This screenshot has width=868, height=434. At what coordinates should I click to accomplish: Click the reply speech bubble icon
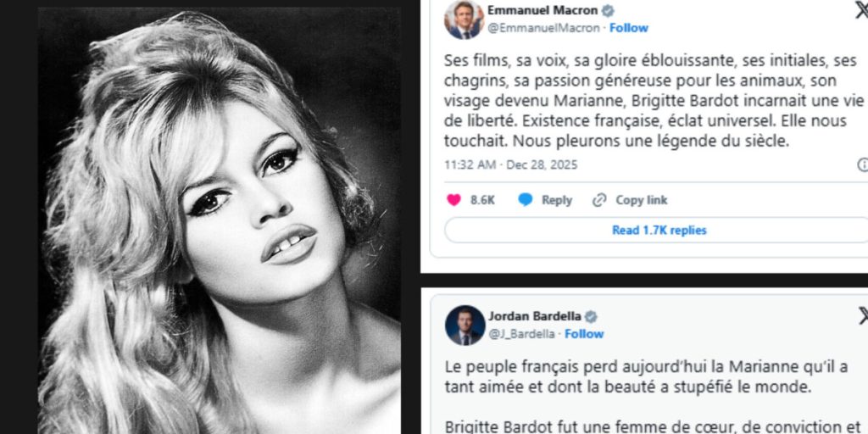(x=526, y=200)
